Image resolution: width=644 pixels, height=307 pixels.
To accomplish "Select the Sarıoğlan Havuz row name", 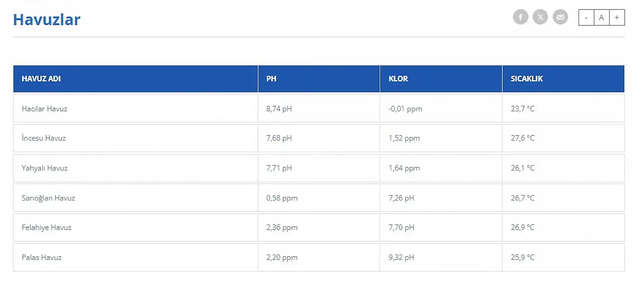I will [x=48, y=198].
